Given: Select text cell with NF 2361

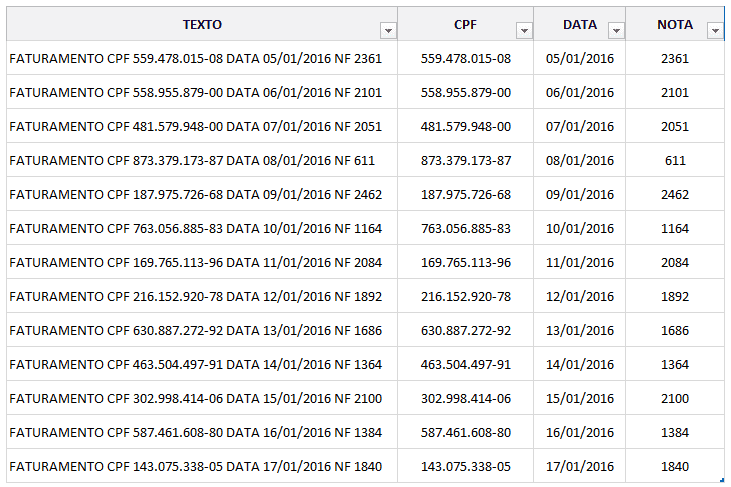Looking at the screenshot, I should click(196, 59).
